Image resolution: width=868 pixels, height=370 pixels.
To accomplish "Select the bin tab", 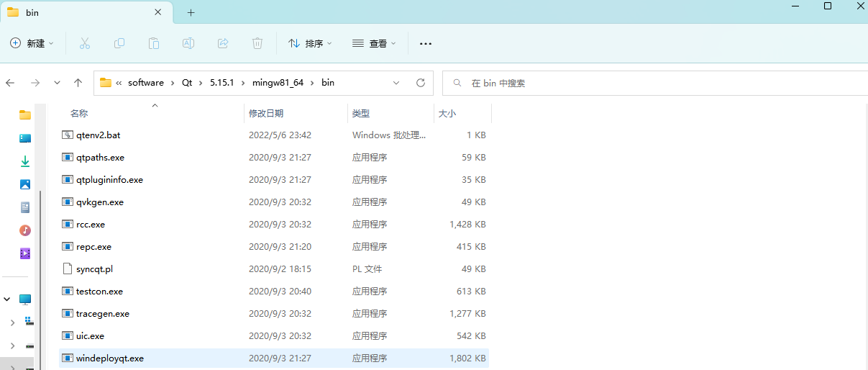I will coord(86,12).
